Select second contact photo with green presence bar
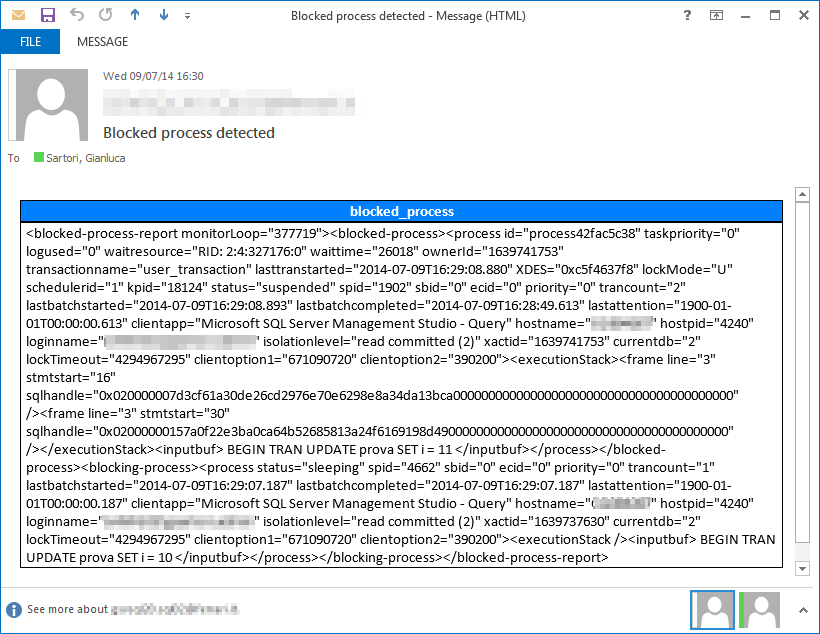Viewport: 820px width, 634px height. 761,609
